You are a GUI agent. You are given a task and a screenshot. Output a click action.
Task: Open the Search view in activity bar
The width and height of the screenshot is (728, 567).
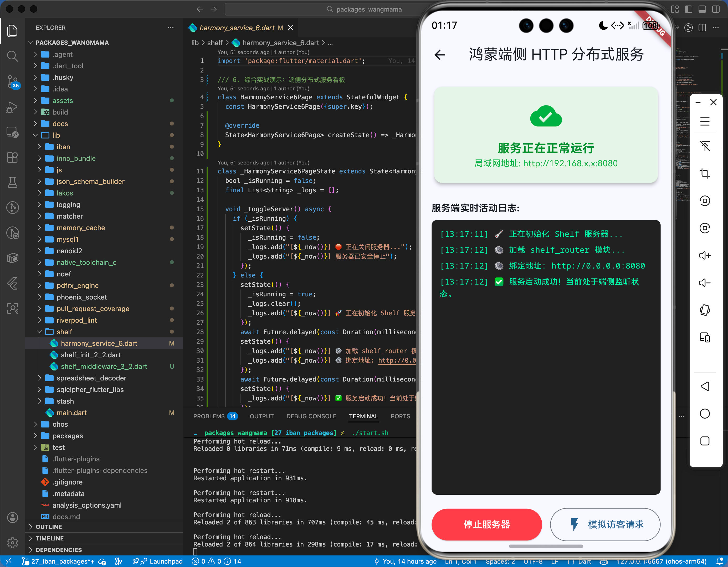(12, 56)
